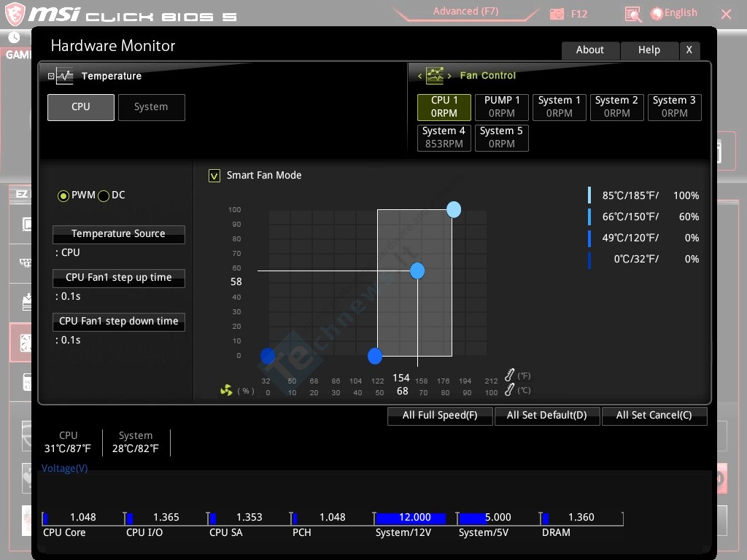
Task: Select the DC radio button
Action: (104, 195)
